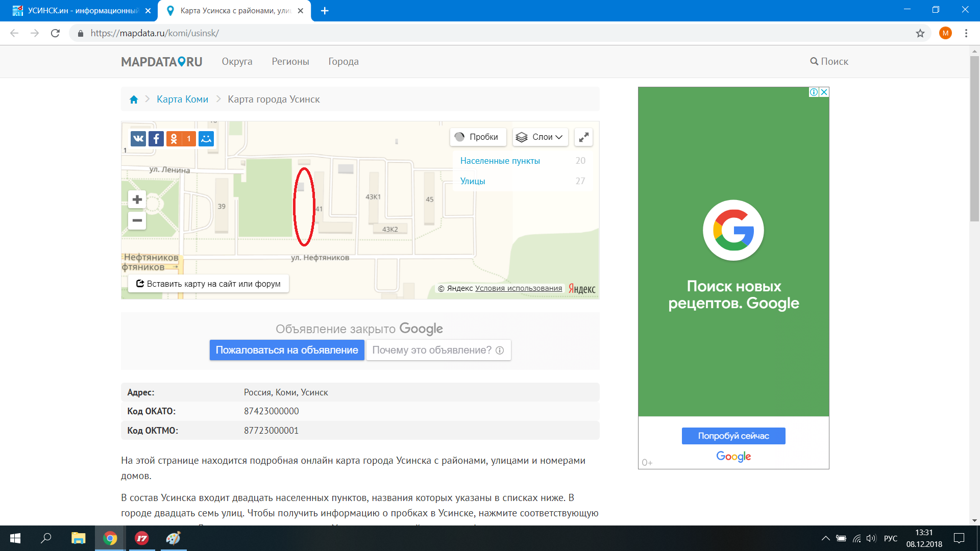Screen dimensions: 980x551
Task: Expand Улицы streets list
Action: 473,181
